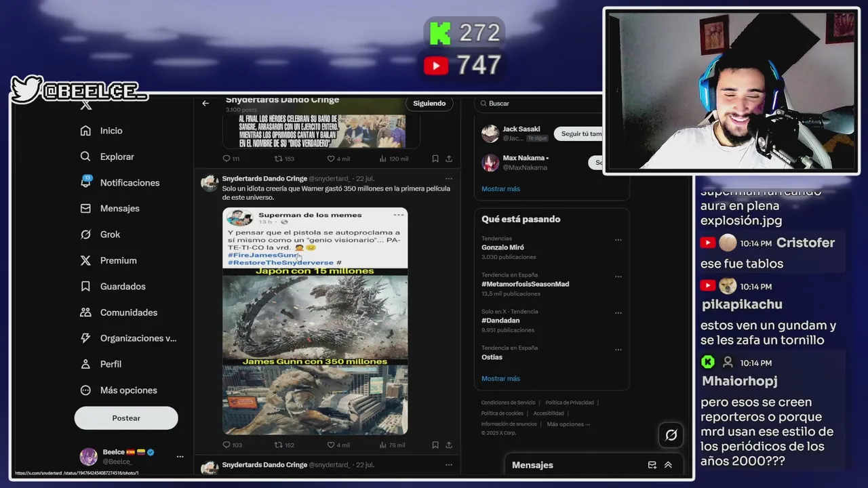
Task: Open the Godzilla meme image
Action: click(315, 321)
